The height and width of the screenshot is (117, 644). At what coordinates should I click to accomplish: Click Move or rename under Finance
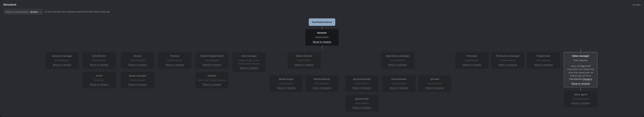coord(175,65)
